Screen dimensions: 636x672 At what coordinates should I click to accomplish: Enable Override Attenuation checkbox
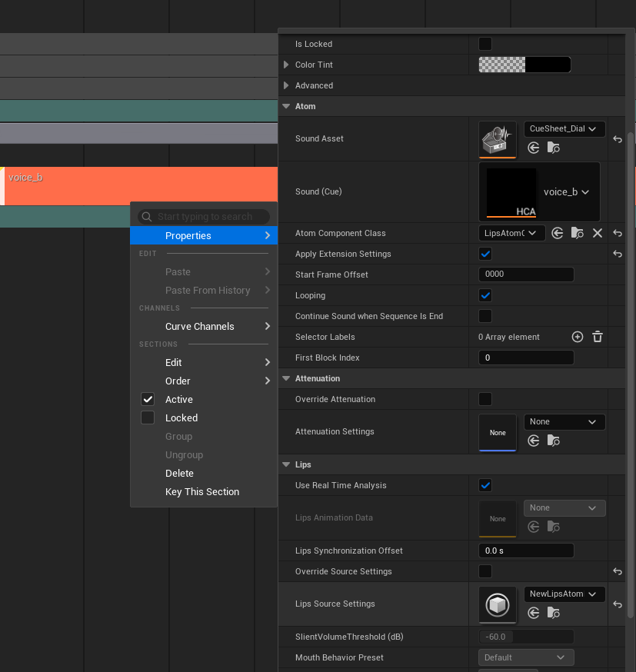click(x=485, y=399)
